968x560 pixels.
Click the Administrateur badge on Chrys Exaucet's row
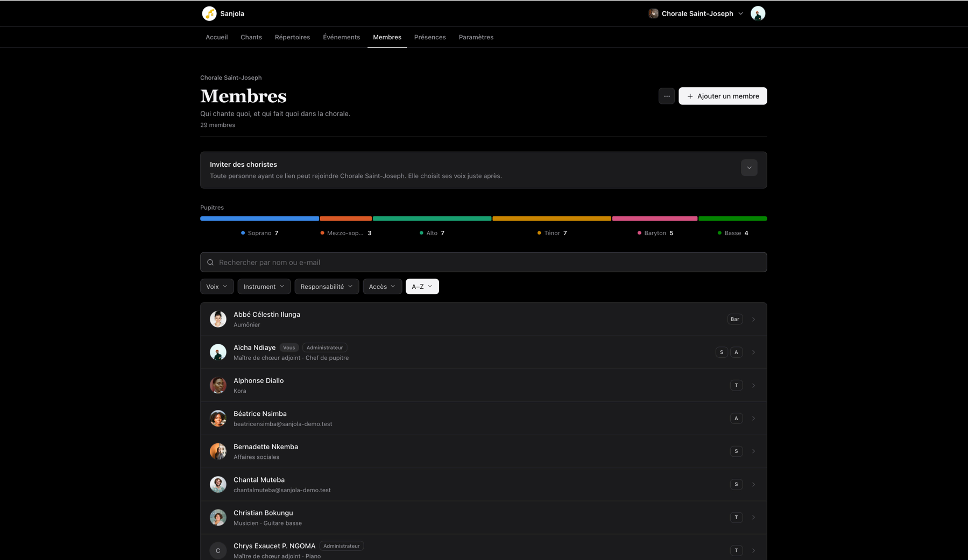pos(342,546)
